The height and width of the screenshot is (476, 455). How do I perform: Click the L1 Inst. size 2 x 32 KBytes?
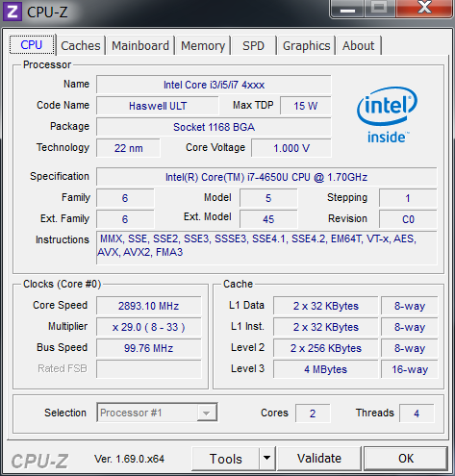point(326,327)
